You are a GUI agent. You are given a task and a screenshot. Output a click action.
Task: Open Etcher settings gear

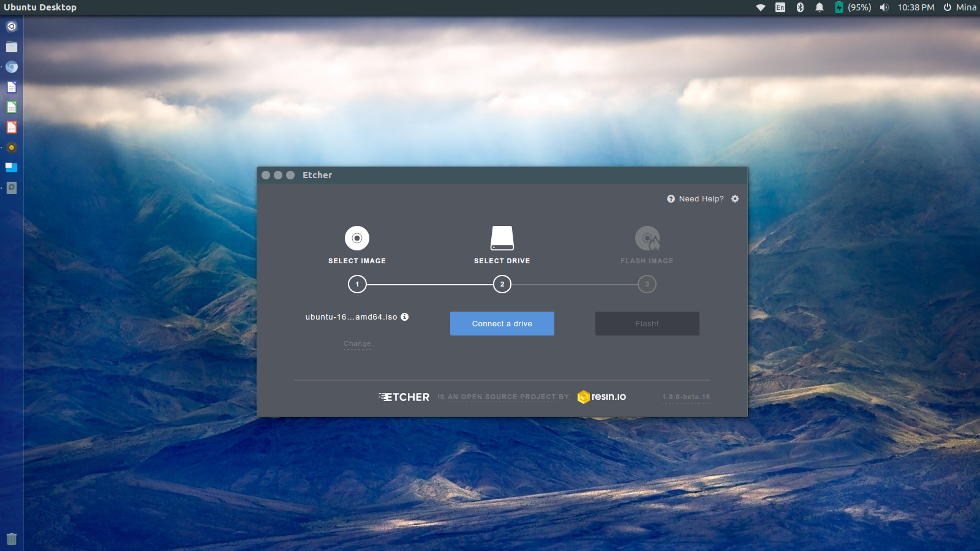pyautogui.click(x=735, y=199)
